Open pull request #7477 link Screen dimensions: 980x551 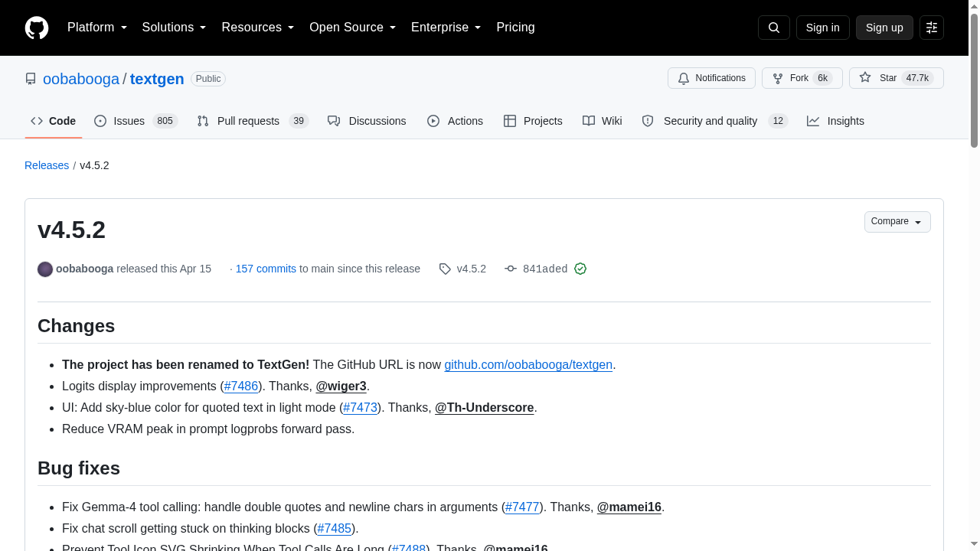pyautogui.click(x=523, y=507)
